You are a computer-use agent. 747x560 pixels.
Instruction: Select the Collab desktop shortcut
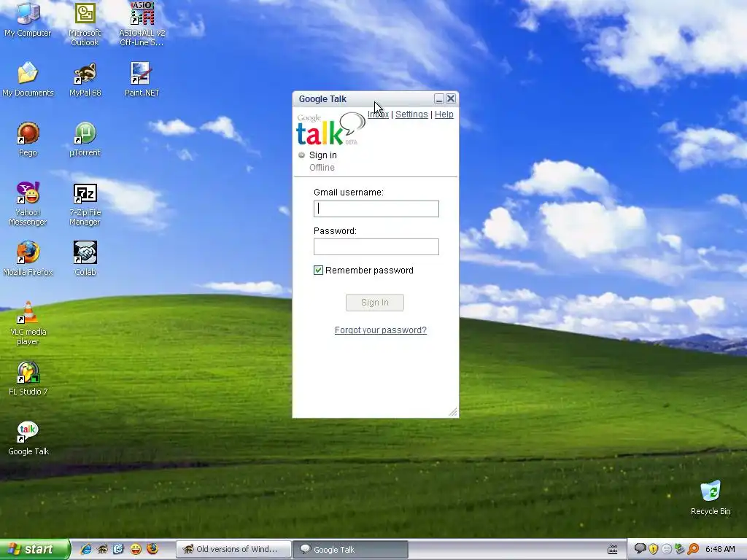pos(85,259)
